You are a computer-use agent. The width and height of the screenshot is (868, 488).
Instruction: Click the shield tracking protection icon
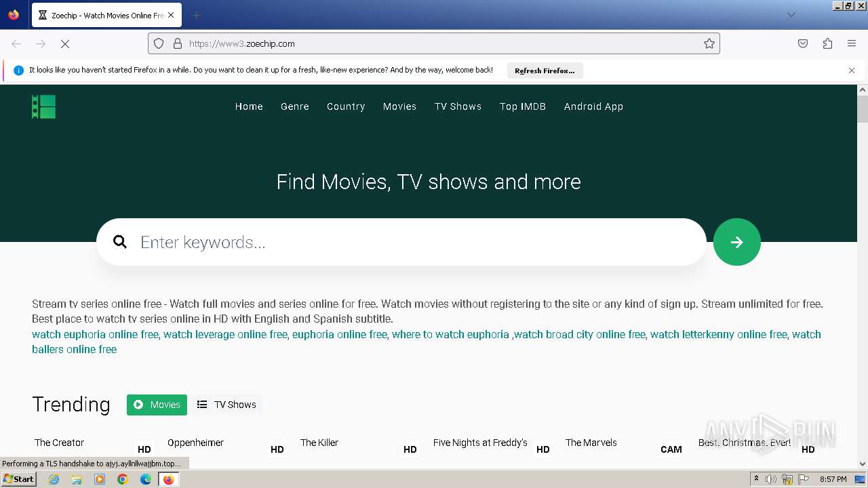pyautogui.click(x=159, y=43)
